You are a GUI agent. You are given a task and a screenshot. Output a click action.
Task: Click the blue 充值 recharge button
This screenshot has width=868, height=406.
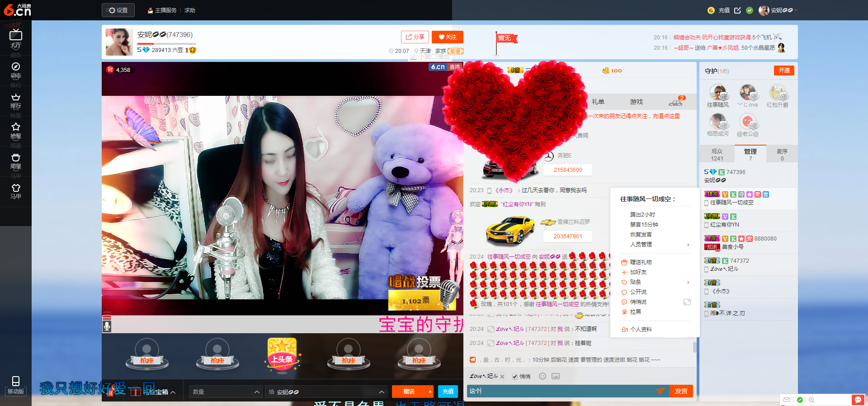448,391
